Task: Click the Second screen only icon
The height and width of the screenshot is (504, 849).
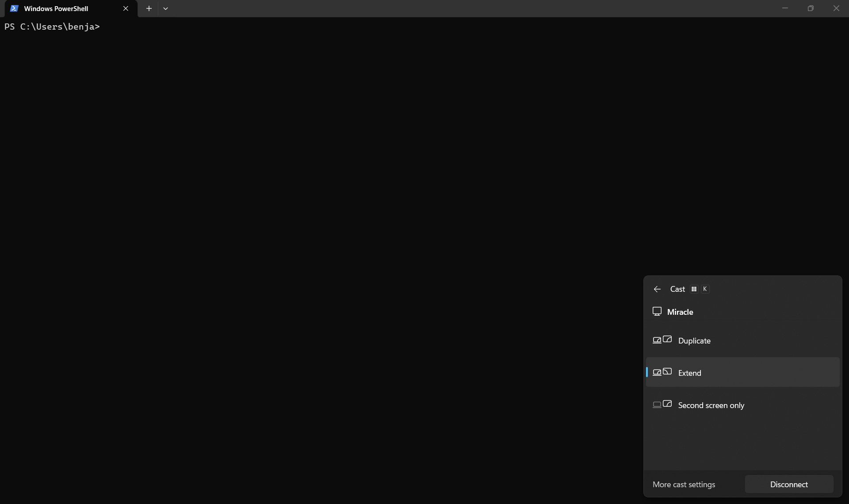Action: [662, 405]
